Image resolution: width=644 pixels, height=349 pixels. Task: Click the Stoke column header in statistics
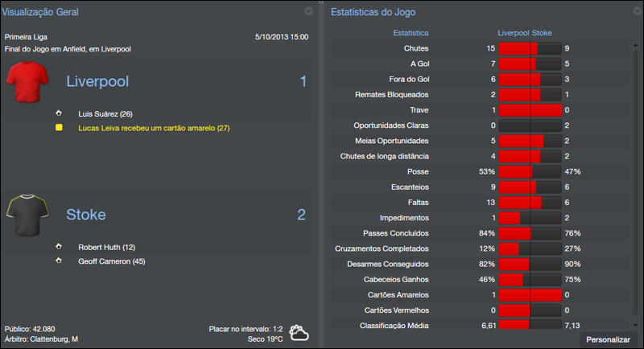click(x=543, y=33)
